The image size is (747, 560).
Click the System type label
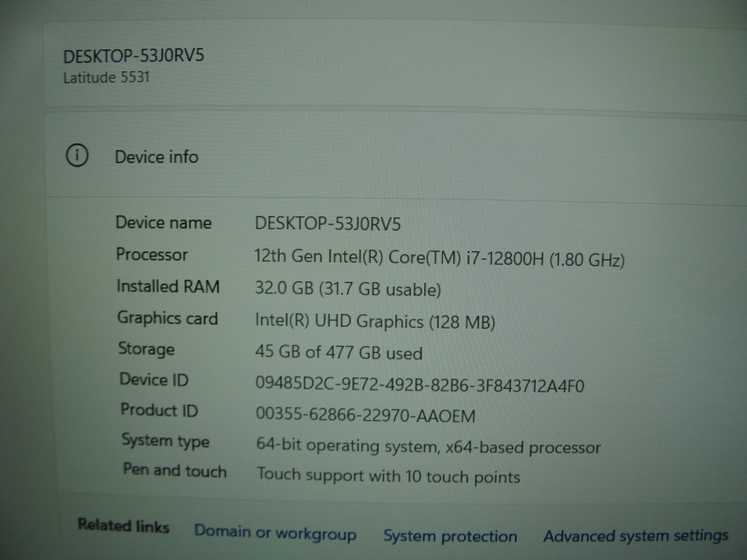tap(165, 441)
